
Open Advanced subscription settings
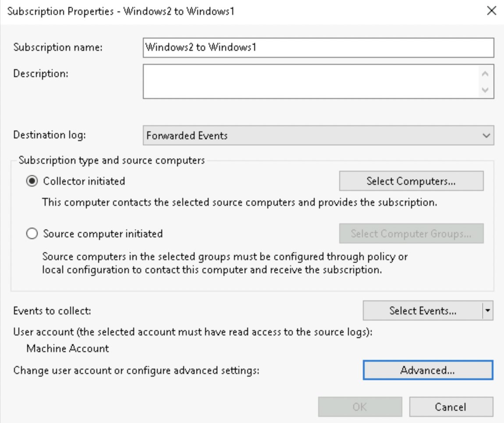click(428, 370)
